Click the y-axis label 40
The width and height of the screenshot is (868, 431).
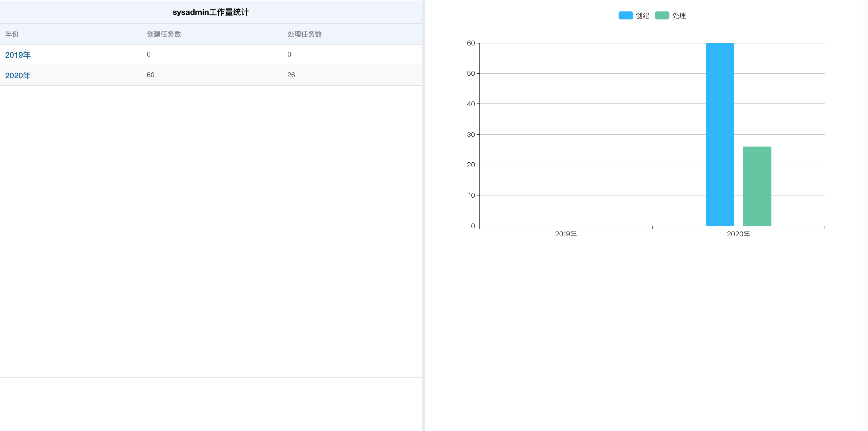pos(471,104)
